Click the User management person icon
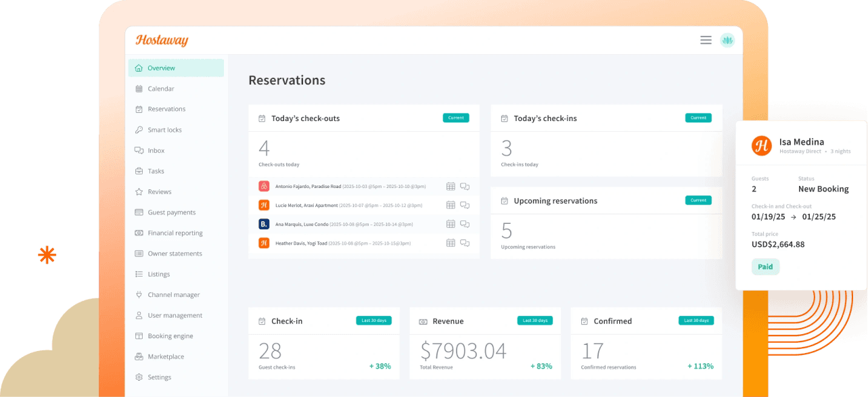The height and width of the screenshot is (397, 868). (139, 315)
